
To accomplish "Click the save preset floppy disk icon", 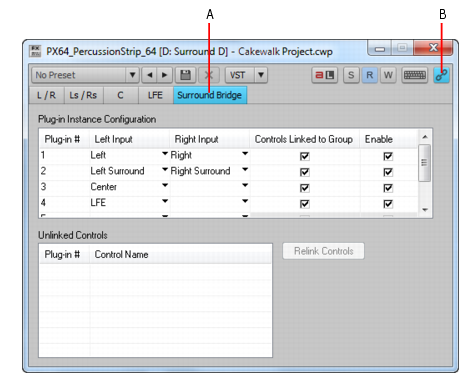I will (185, 75).
